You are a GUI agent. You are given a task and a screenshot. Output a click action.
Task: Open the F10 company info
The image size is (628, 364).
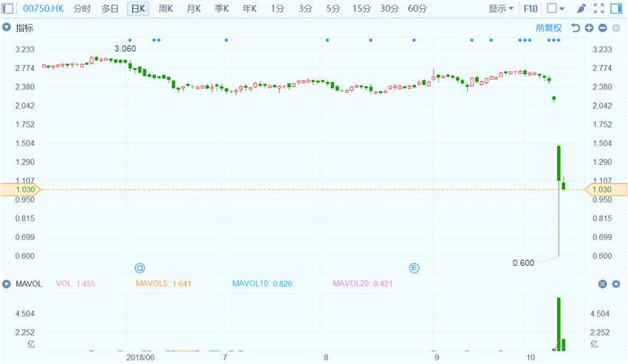(530, 8)
